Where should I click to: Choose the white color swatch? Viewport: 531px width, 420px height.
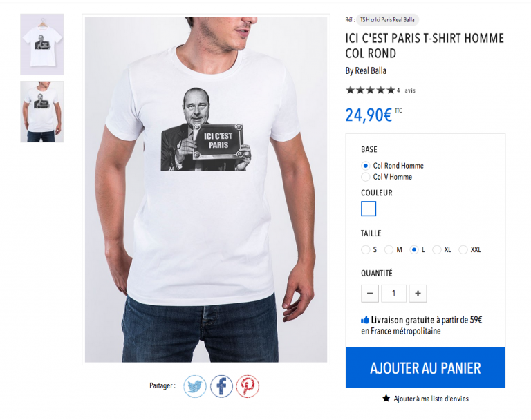pyautogui.click(x=369, y=209)
